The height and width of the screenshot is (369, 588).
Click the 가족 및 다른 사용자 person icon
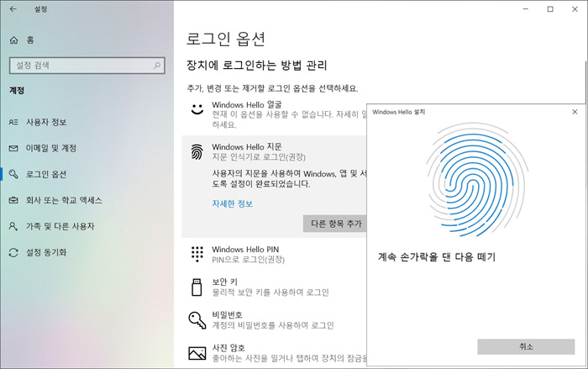(x=13, y=226)
